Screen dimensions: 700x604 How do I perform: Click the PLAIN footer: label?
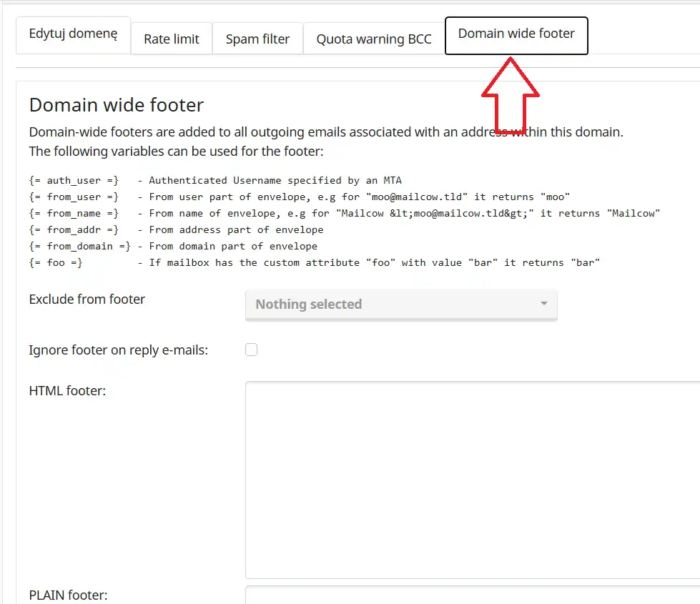[69, 595]
